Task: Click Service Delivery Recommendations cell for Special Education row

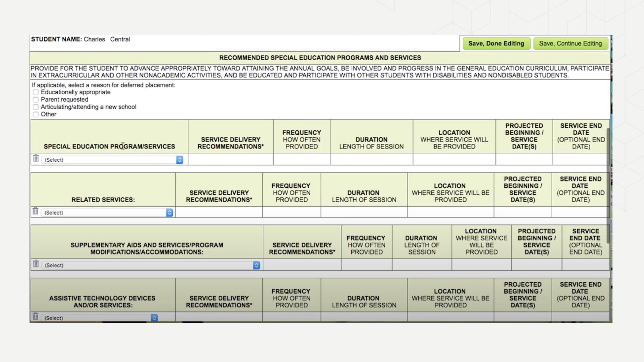Action: pyautogui.click(x=231, y=159)
